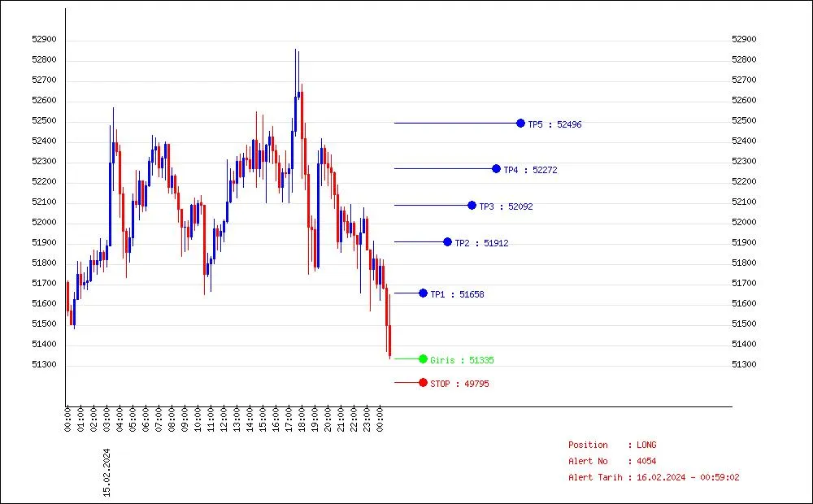Click the right axis 51800 value
Viewport: 813px width, 504px height.
pyautogui.click(x=744, y=263)
